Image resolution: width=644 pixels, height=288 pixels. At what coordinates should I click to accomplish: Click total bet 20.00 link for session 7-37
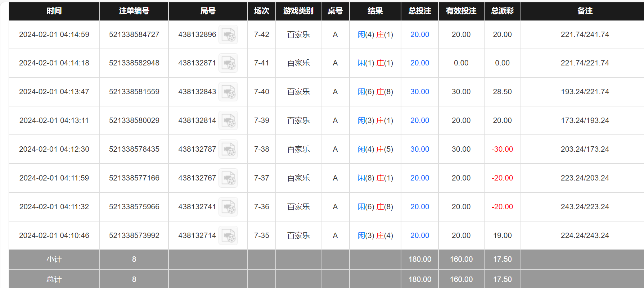pos(420,178)
